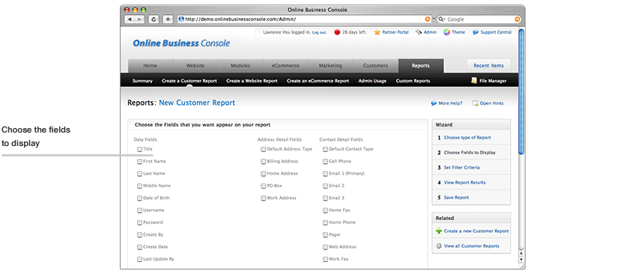The height and width of the screenshot is (277, 644).
Task: Switch to the Website tab
Action: click(x=195, y=66)
